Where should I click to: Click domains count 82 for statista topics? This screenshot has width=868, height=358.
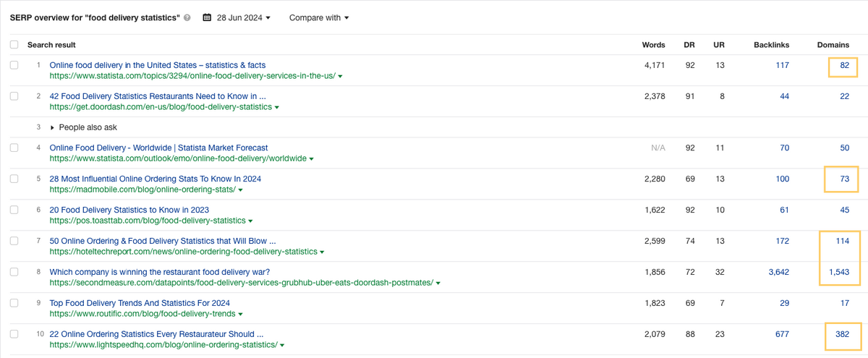pyautogui.click(x=844, y=66)
